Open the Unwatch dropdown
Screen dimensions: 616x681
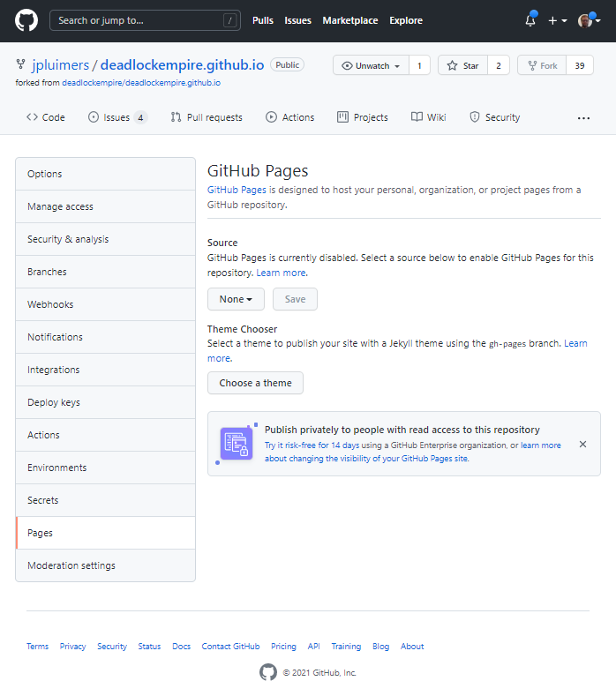pos(371,65)
